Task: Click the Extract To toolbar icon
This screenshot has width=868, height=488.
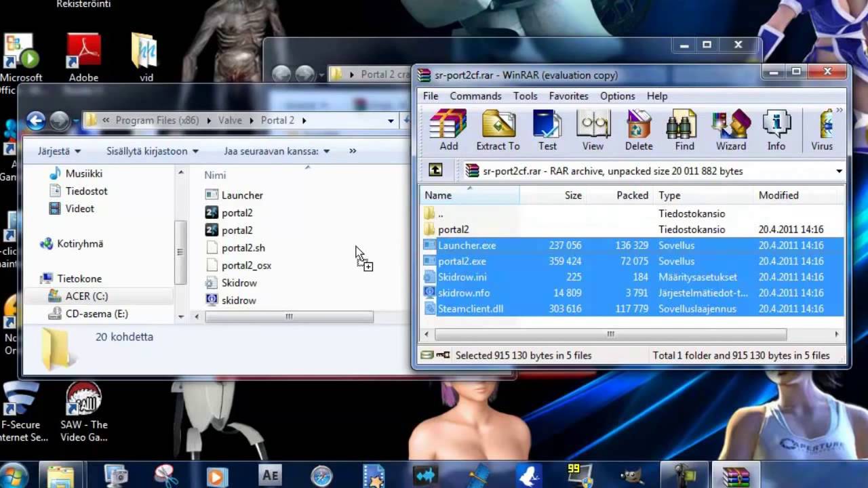Action: (x=498, y=129)
